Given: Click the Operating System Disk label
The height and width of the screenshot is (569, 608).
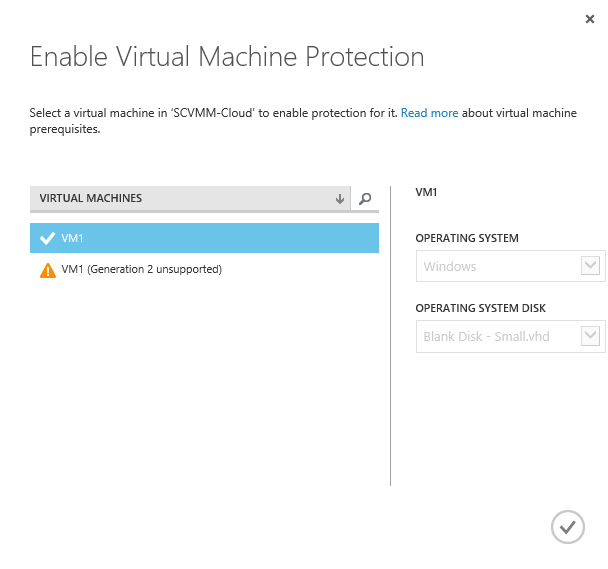Looking at the screenshot, I should point(480,308).
